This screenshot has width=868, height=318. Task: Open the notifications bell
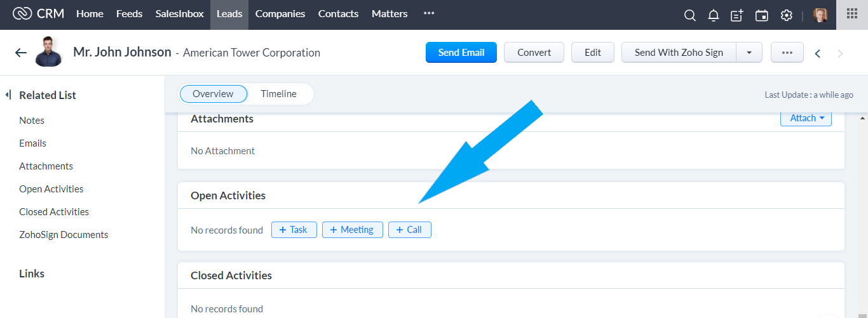click(714, 15)
